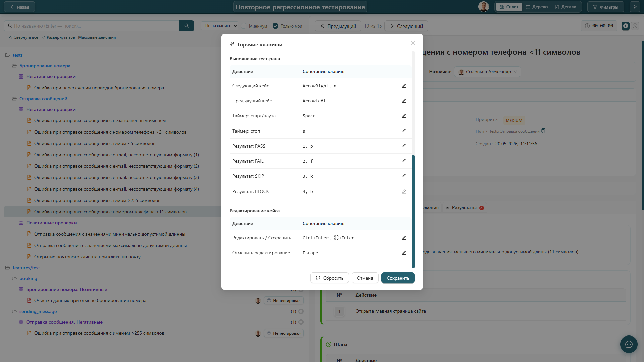644x362 pixels.
Task: Save hotkeys with Сохранить button
Action: pos(398,278)
